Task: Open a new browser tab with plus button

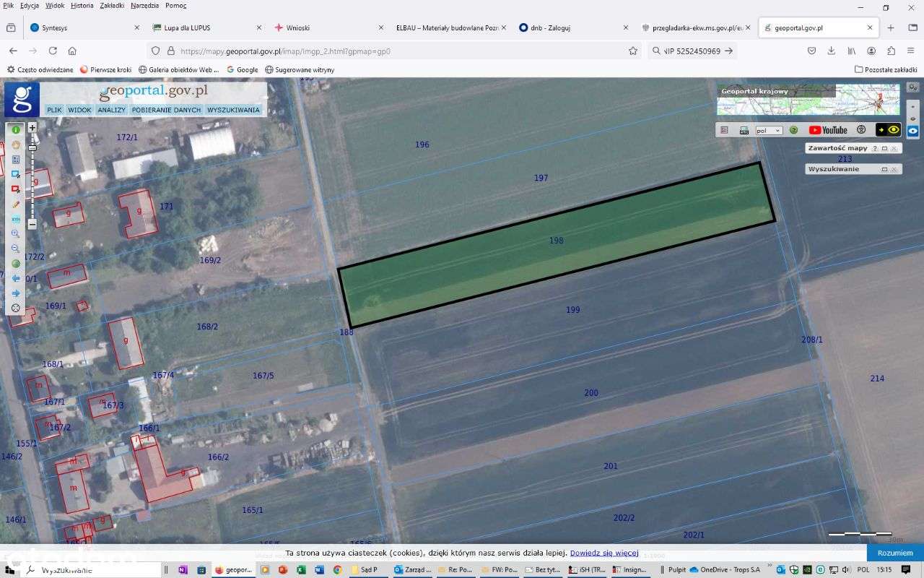Action: coord(891,28)
